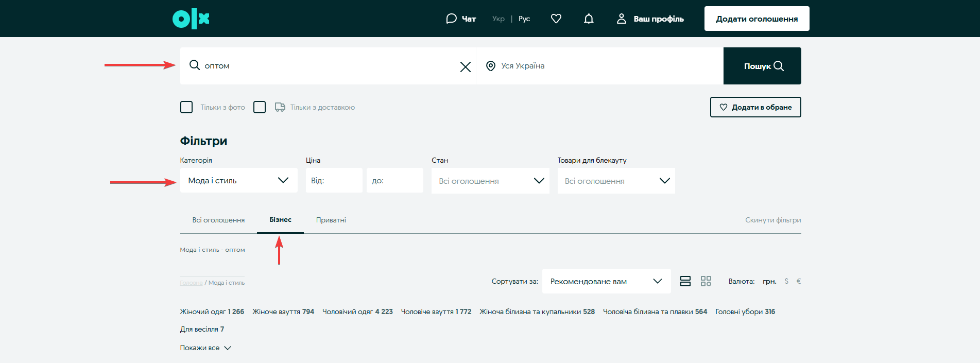
Task: Open favorites heart icon in header
Action: pyautogui.click(x=556, y=19)
